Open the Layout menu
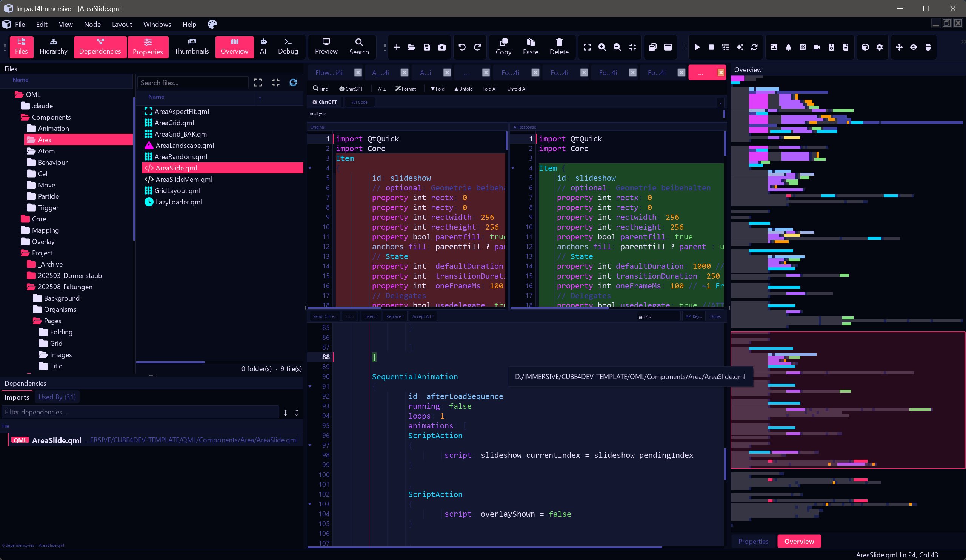Image resolution: width=966 pixels, height=560 pixels. 122,24
